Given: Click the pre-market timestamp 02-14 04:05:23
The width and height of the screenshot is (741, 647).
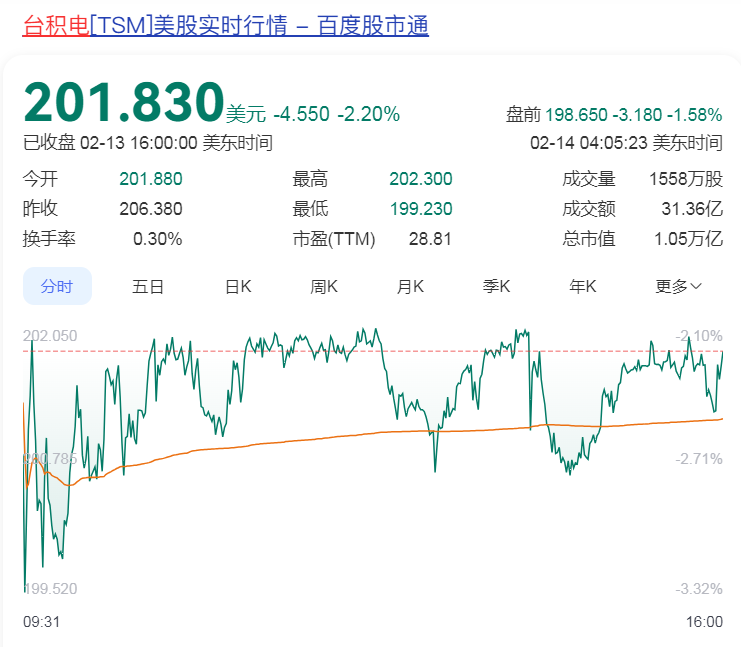Looking at the screenshot, I should 588,143.
